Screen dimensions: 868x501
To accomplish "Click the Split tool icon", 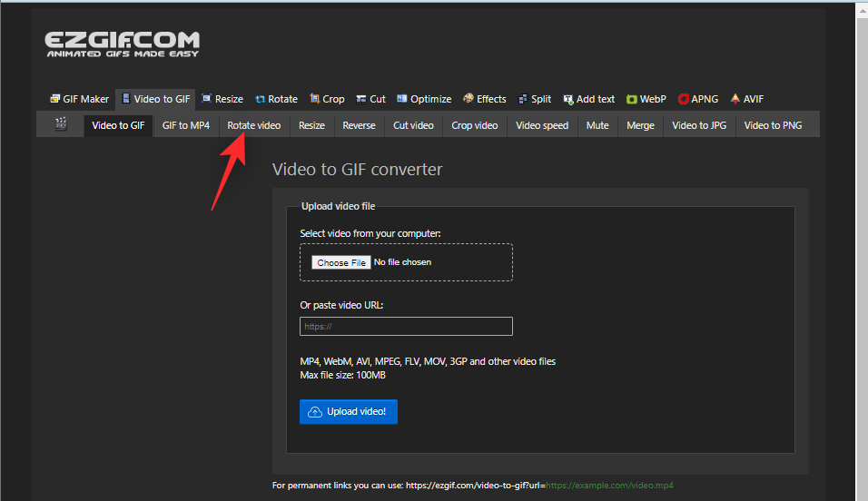I will pyautogui.click(x=523, y=99).
